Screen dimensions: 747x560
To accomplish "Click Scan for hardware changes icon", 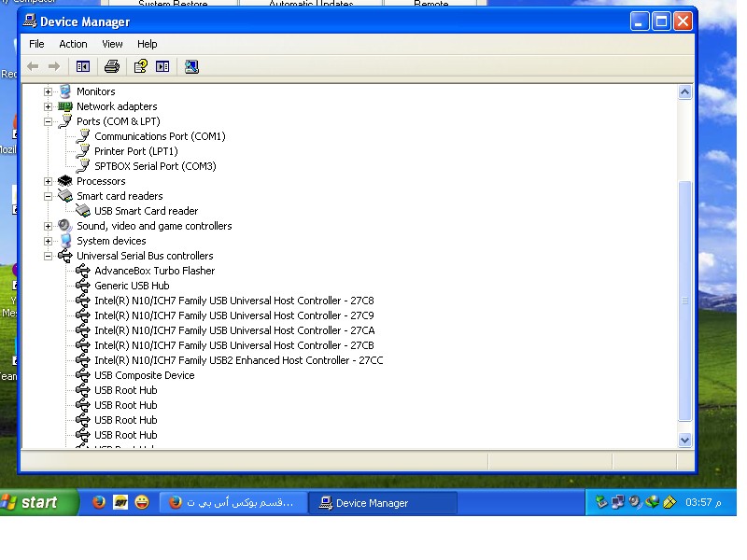I will (x=191, y=66).
